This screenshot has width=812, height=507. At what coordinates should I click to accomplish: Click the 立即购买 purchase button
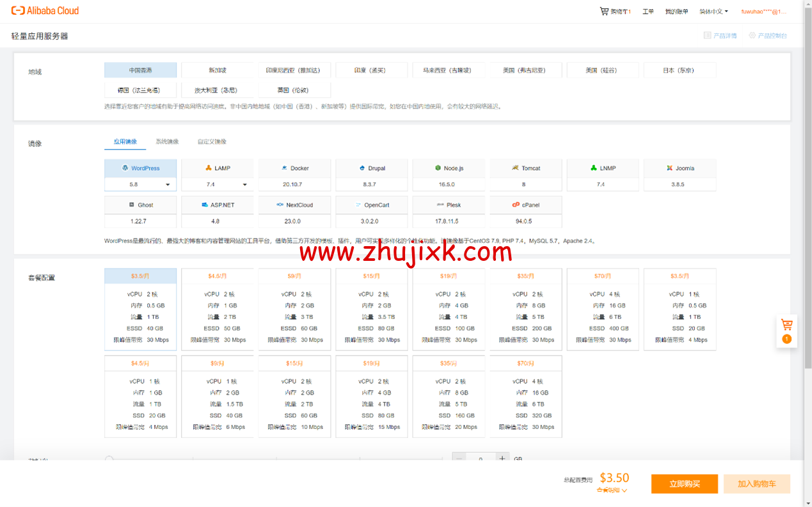click(684, 484)
